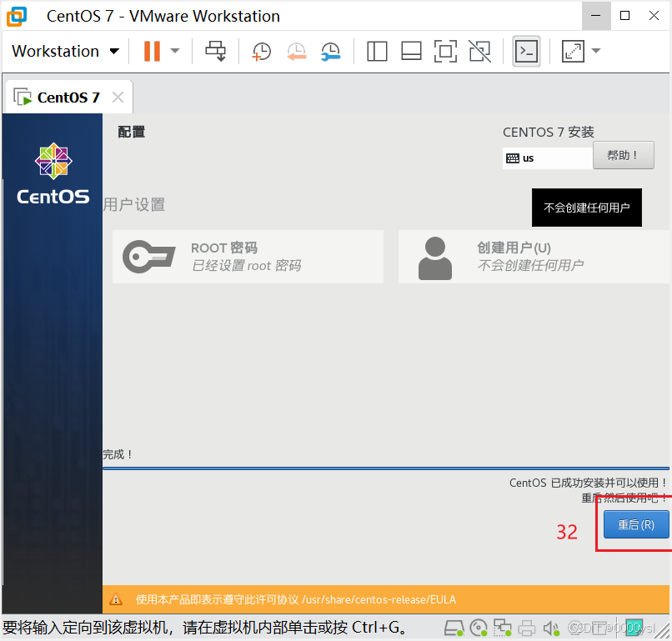Click the printer status icon
This screenshot has height=641, width=672.
(x=526, y=628)
